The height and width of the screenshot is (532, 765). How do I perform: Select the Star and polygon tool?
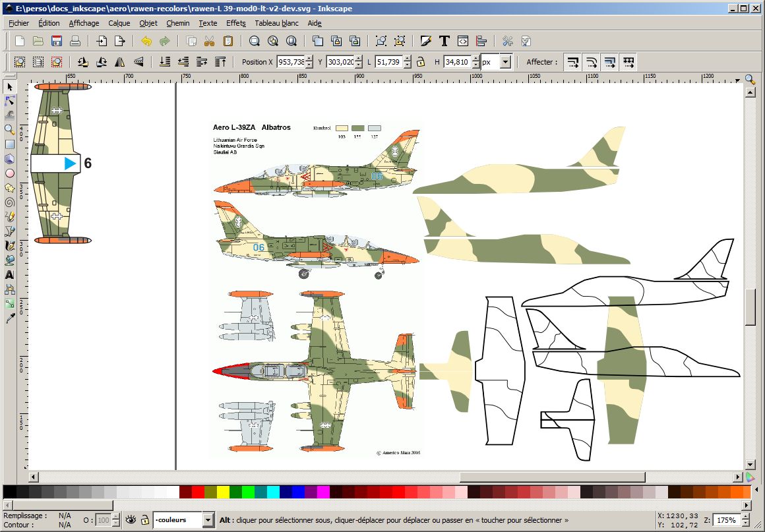(10, 188)
